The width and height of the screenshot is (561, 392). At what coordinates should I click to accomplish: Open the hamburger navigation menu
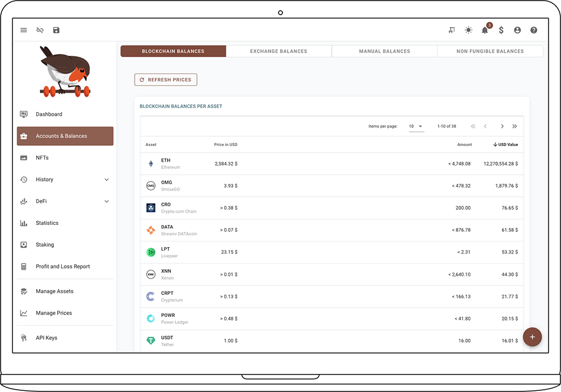(24, 30)
